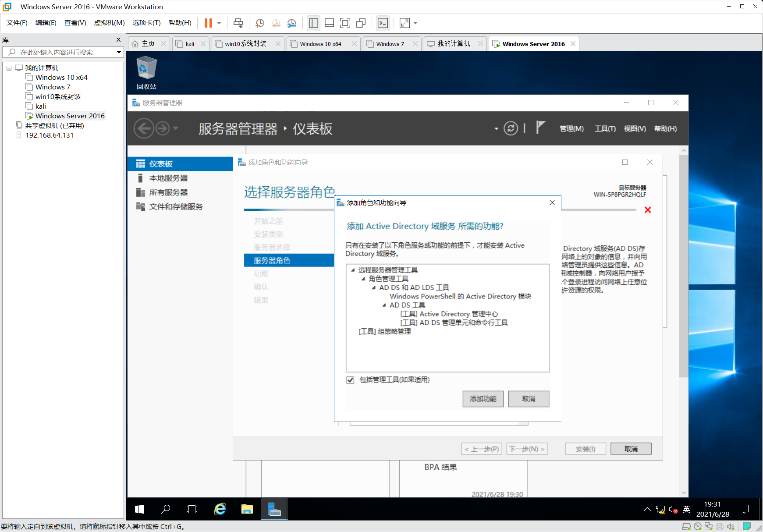Click 取消 in the features dialog
This screenshot has width=763, height=532.
(529, 399)
